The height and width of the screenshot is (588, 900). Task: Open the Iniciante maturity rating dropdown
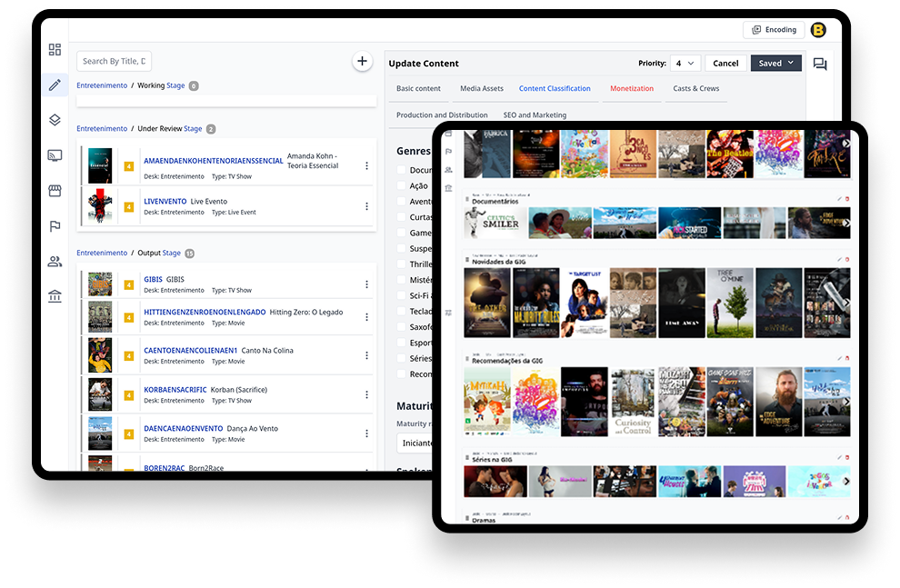[415, 443]
